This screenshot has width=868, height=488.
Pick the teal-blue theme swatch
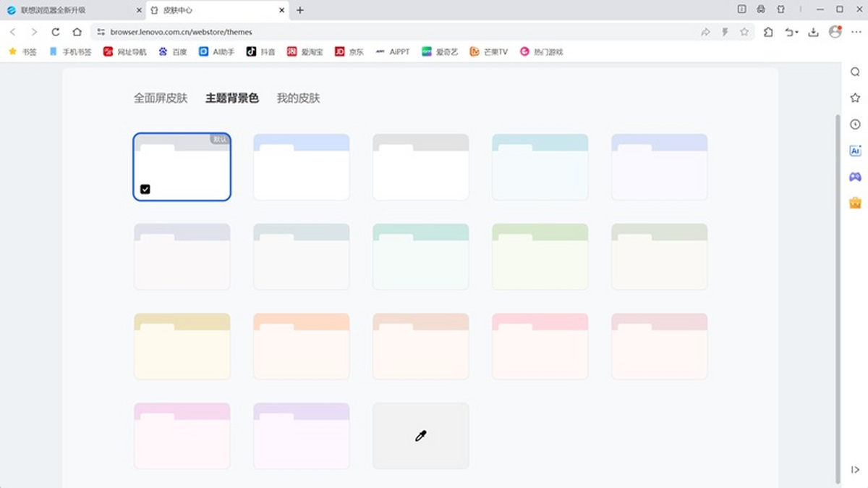click(x=540, y=167)
